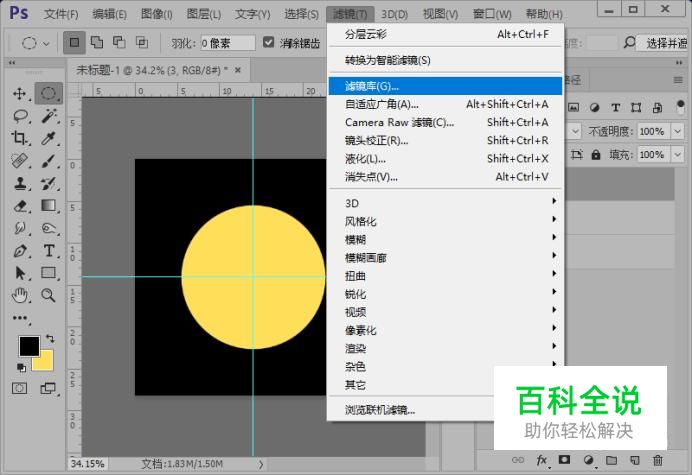
Task: Select the Elliptical Marquee tool in toolbox
Action: coord(49,93)
